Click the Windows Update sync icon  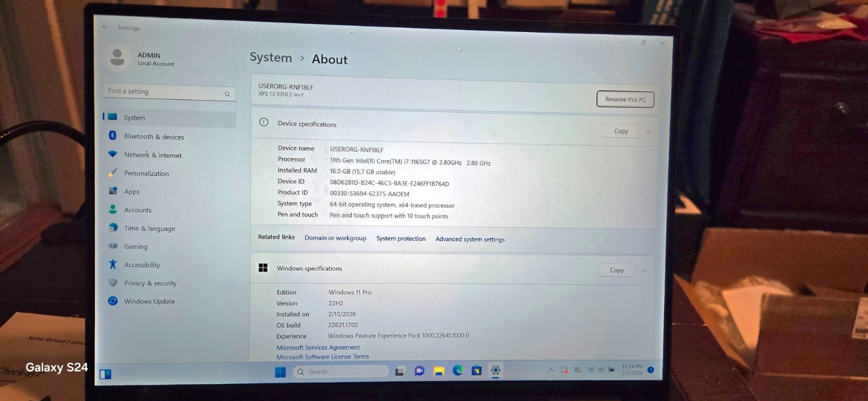tap(113, 301)
